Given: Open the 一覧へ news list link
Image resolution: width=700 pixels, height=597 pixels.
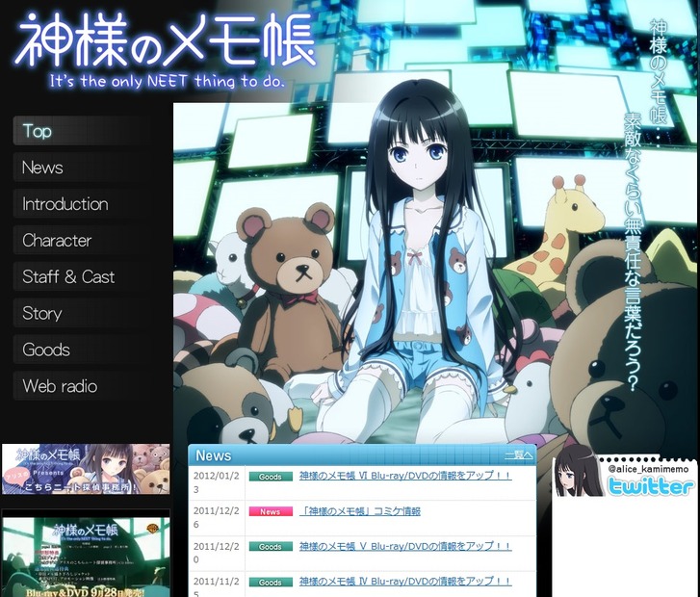Looking at the screenshot, I should point(518,455).
